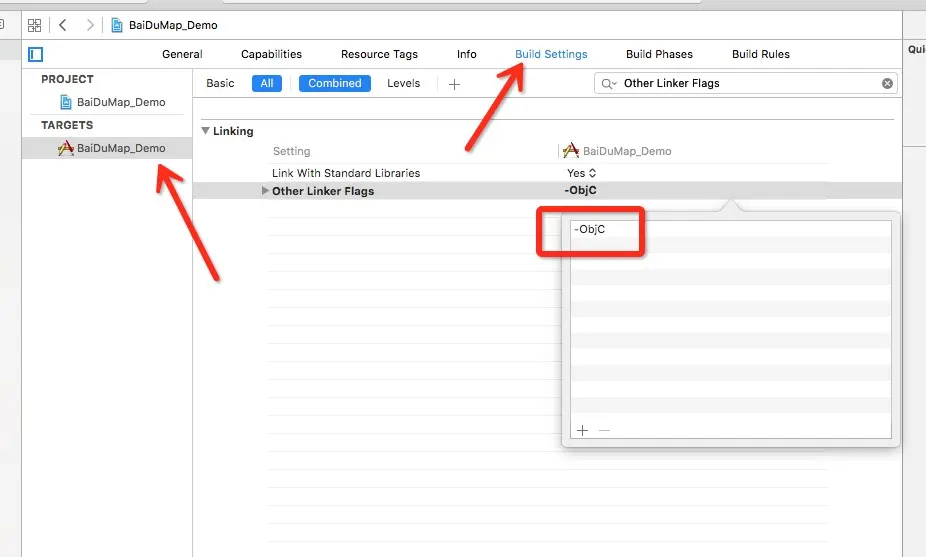
Task: Show only Basic build settings
Action: (220, 83)
